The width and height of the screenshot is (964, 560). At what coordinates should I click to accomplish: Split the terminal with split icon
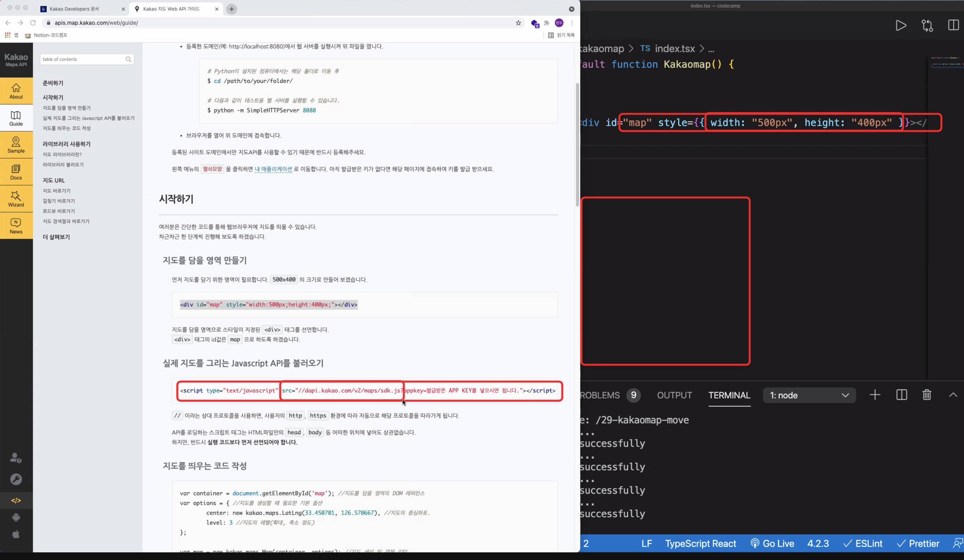(901, 395)
